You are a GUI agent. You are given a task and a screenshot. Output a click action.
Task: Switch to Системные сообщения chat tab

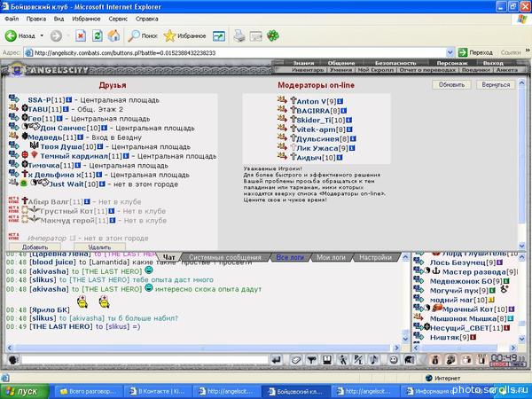pyautogui.click(x=225, y=256)
